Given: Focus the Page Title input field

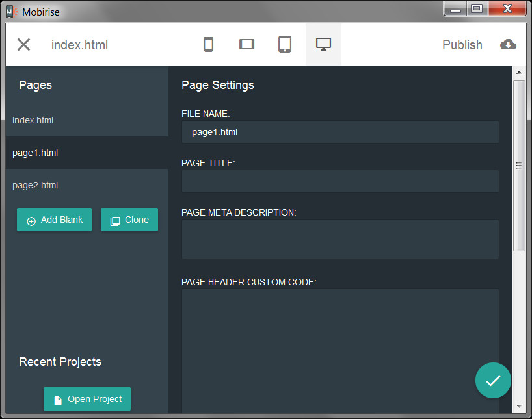Looking at the screenshot, I should (x=339, y=181).
